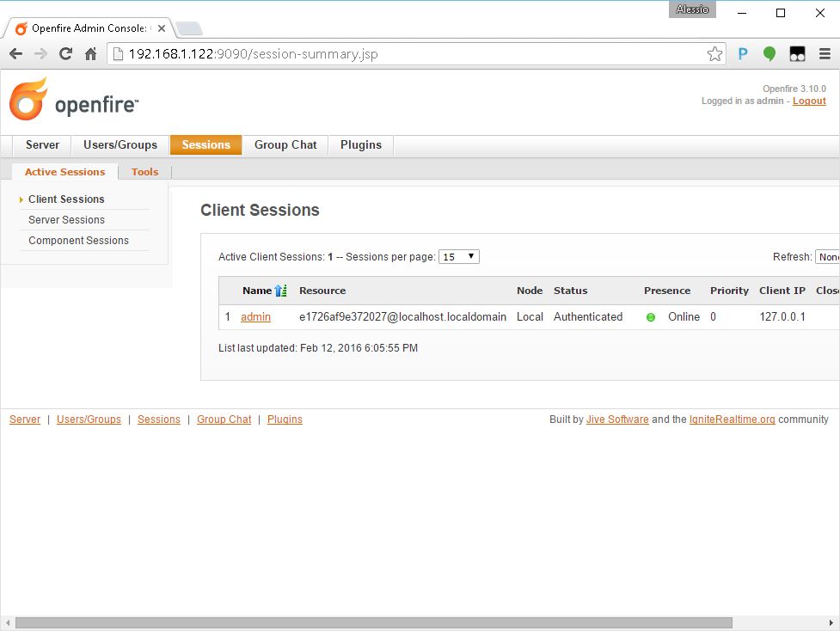Select Server Sessions in sidebar
The width and height of the screenshot is (840, 631).
click(66, 220)
